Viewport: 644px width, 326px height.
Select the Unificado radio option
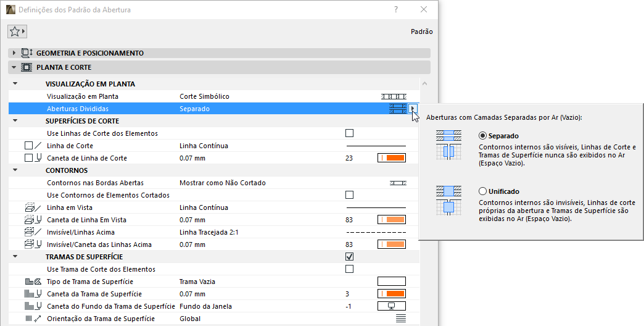[x=483, y=191]
